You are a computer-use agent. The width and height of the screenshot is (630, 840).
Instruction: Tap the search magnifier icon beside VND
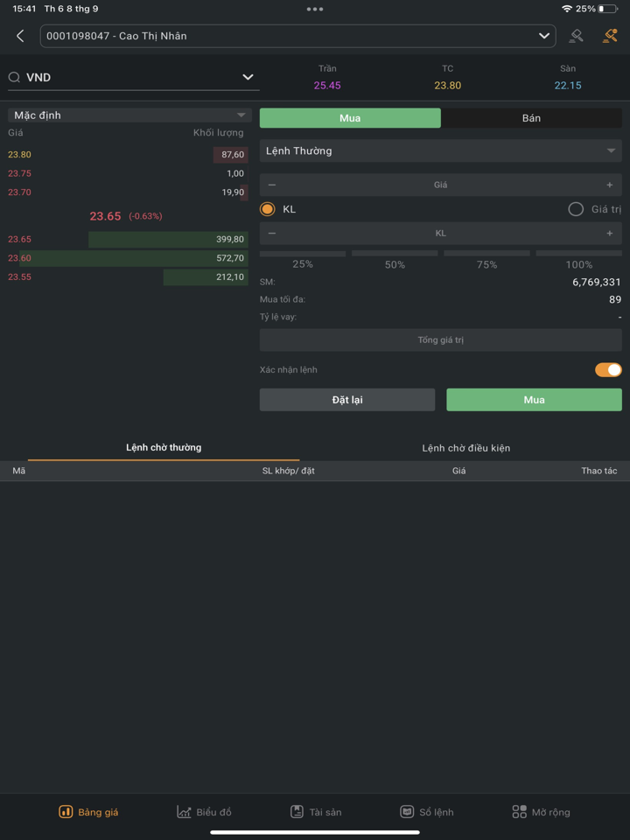click(15, 78)
